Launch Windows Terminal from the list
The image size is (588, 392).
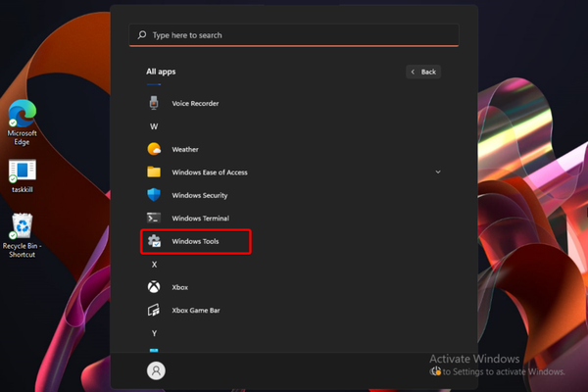pos(199,218)
